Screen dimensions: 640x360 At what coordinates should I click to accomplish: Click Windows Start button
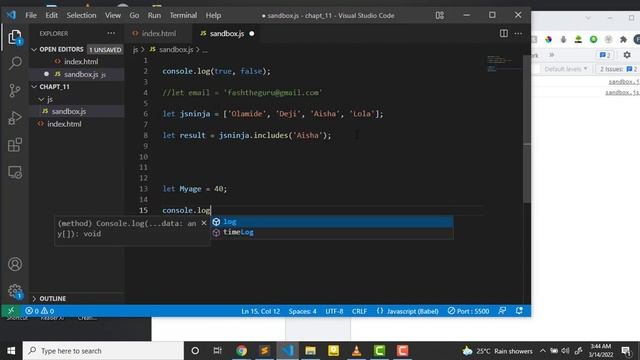tap(11, 351)
